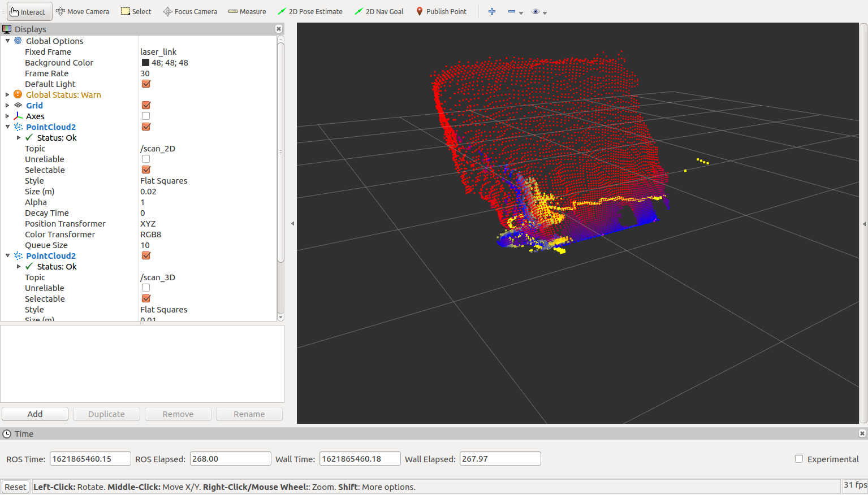Disable the Grid display checkbox

[146, 105]
